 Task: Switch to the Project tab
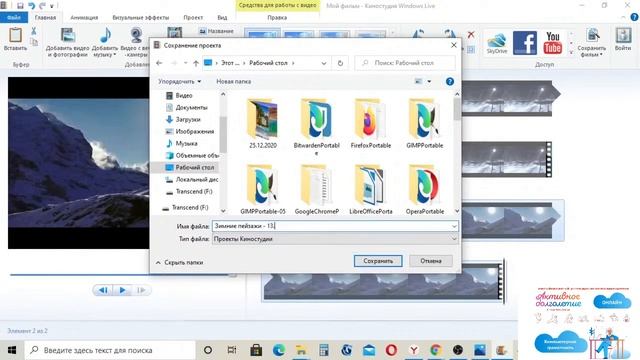[193, 18]
